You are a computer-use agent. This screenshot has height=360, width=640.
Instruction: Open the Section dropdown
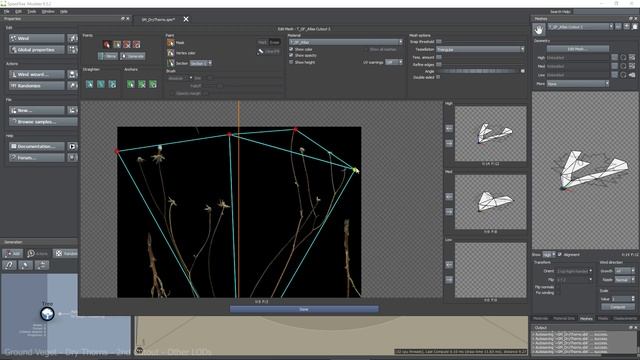click(200, 63)
